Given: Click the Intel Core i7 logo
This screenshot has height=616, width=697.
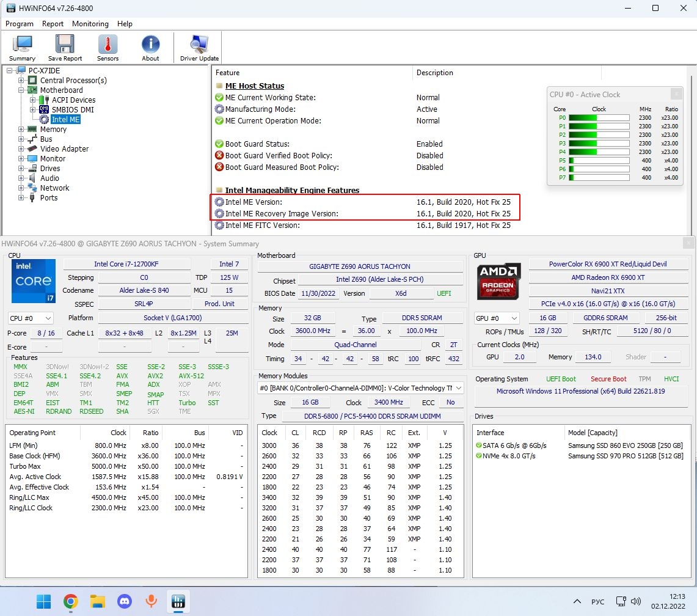Looking at the screenshot, I should coord(34,281).
